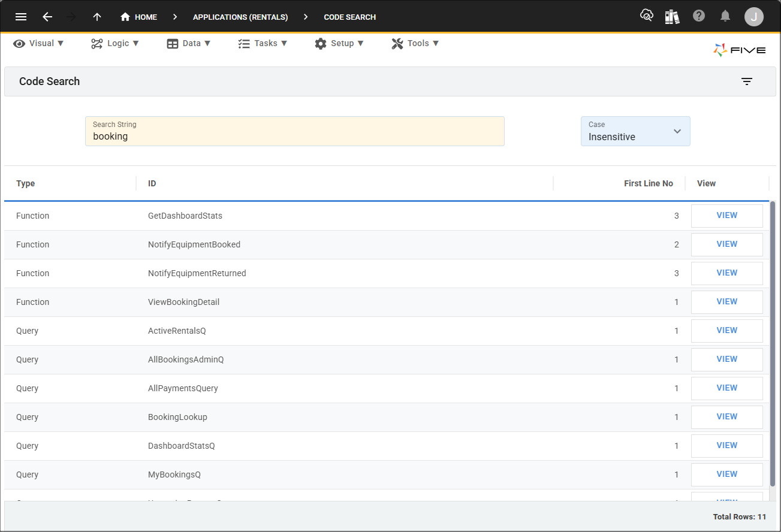781x532 pixels.
Task: Open the library books icon
Action: (672, 16)
